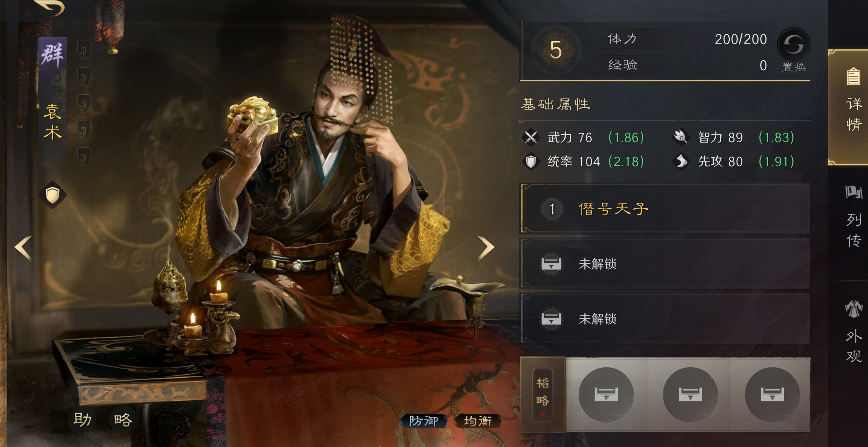Tap the 略 button

[x=123, y=420]
